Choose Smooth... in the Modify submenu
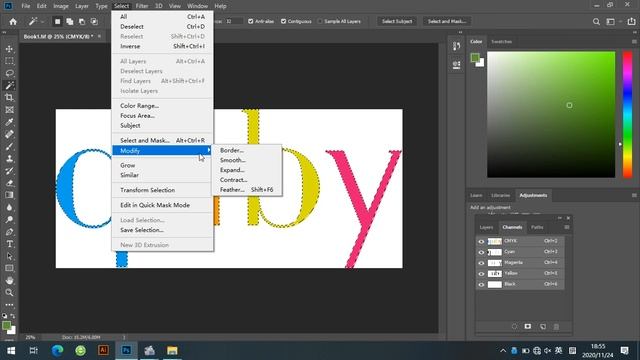The image size is (640, 360). coord(233,160)
